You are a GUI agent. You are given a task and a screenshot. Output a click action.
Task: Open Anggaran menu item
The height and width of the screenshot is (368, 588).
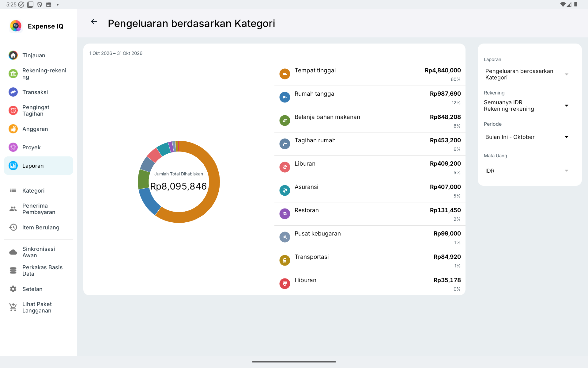pyautogui.click(x=39, y=129)
